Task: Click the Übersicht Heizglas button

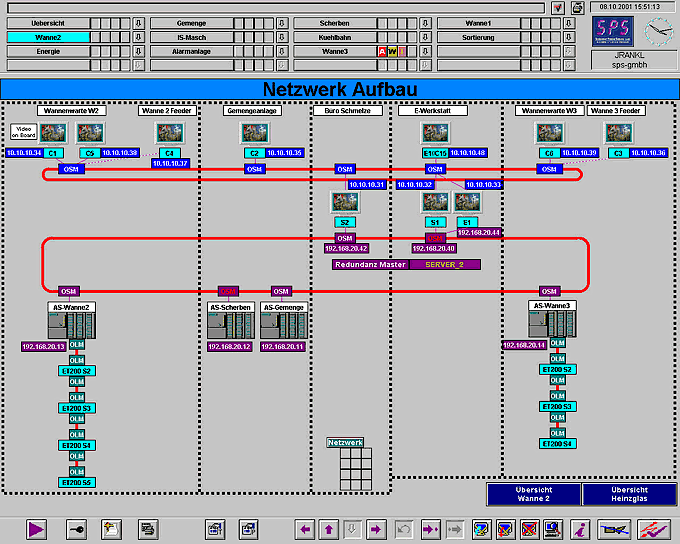Action: (x=628, y=495)
